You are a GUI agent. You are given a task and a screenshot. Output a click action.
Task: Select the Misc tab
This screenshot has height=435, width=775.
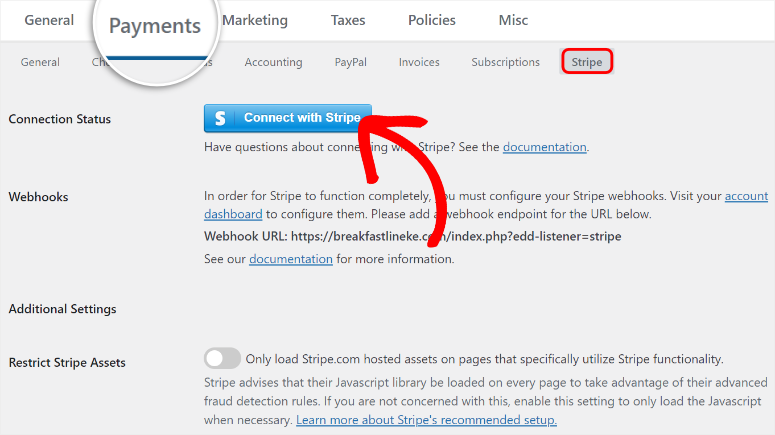click(513, 20)
